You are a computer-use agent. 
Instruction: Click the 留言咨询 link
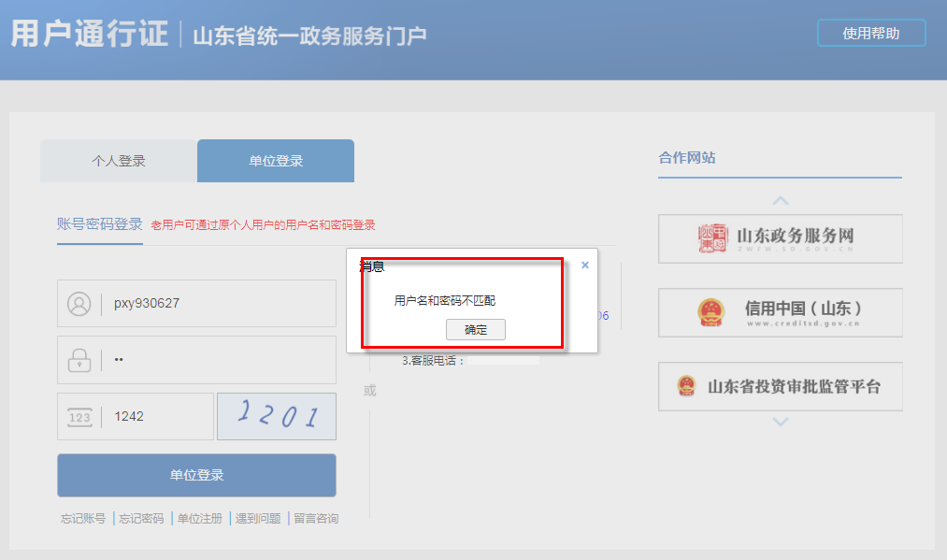(317, 518)
